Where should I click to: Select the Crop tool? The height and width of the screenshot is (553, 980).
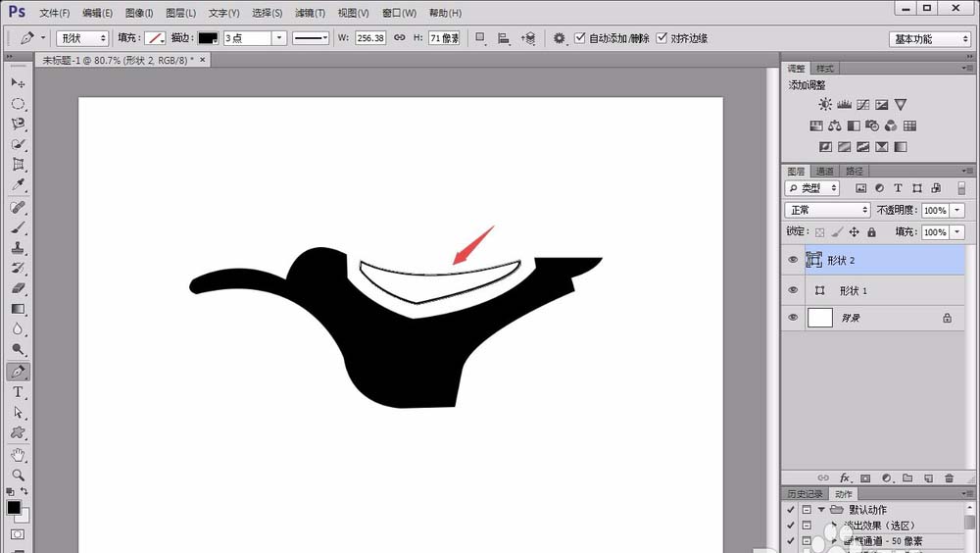(18, 165)
